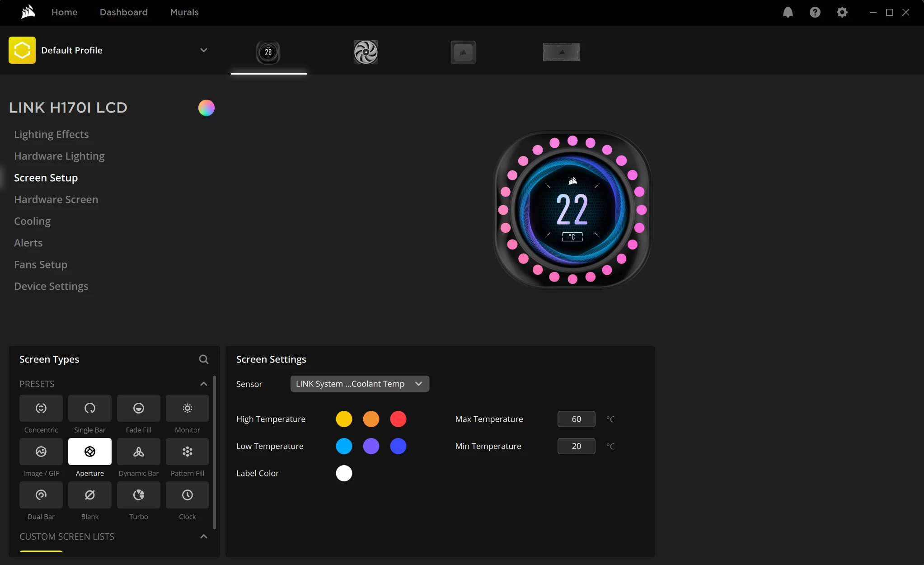Navigate to Hardware Lighting
Image resolution: width=924 pixels, height=565 pixels.
(x=59, y=156)
